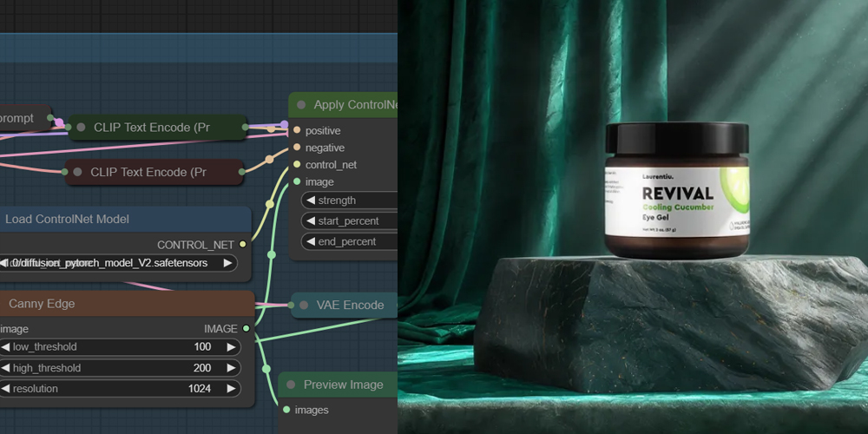Select the Apply ControlNet node title
The height and width of the screenshot is (434, 868).
pos(355,105)
